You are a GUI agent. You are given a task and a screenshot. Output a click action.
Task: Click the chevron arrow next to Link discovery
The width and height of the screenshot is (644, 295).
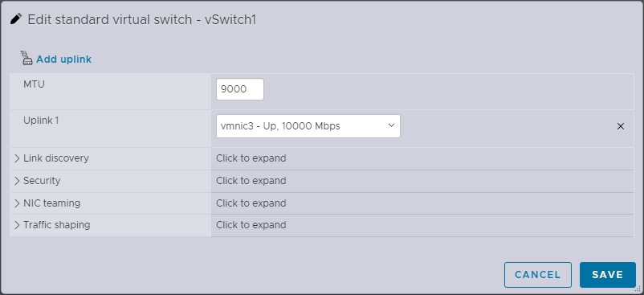(x=17, y=158)
